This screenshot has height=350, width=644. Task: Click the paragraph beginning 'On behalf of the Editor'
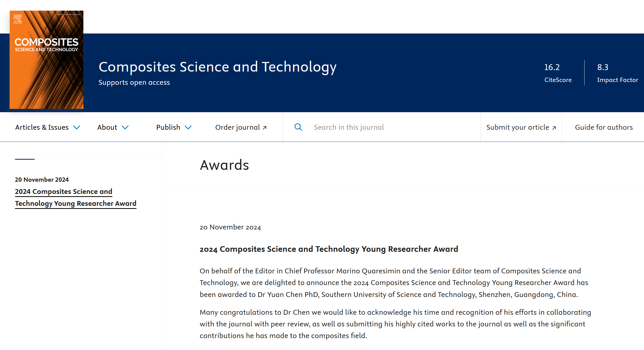pos(394,283)
